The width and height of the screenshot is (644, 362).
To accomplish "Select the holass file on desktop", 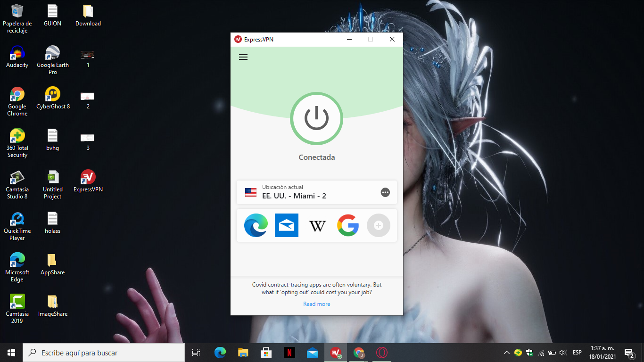I will pos(52,222).
